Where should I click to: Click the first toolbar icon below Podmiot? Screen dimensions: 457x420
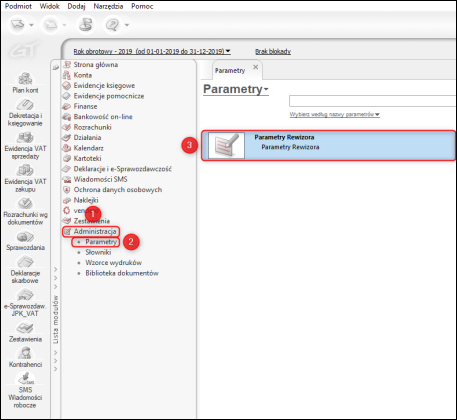[x=18, y=24]
